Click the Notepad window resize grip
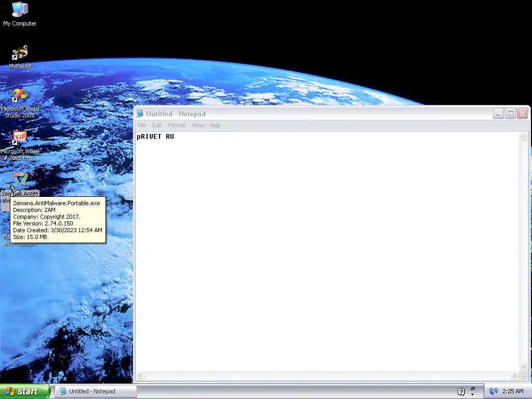Screen dimensions: 532x399 (x=524, y=376)
